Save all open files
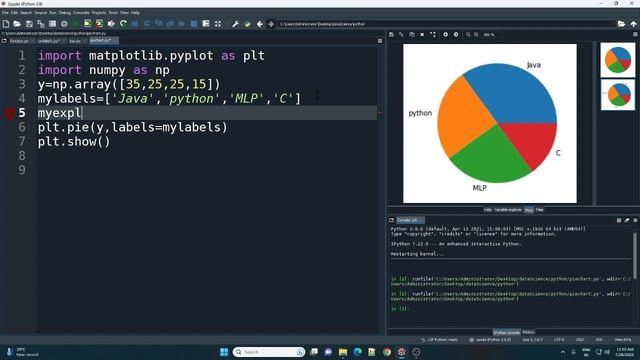The width and height of the screenshot is (640, 360). coord(40,24)
